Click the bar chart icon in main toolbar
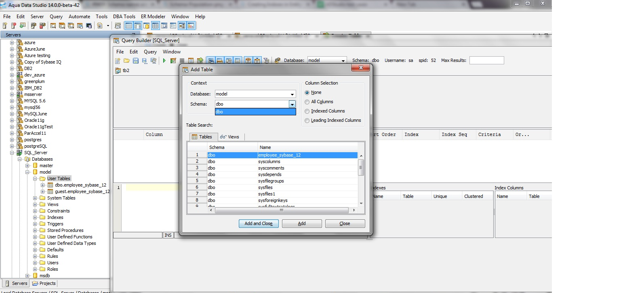The image size is (644, 293). pyautogui.click(x=191, y=26)
